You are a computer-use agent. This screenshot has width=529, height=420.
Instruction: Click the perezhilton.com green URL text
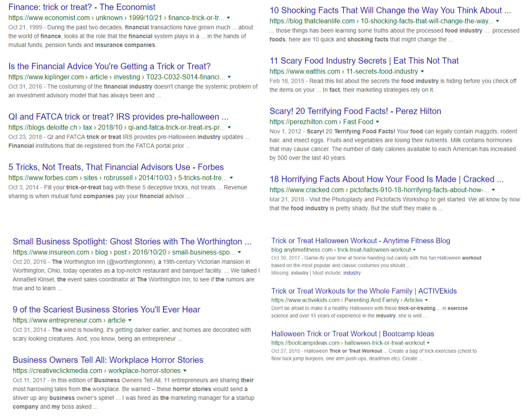coord(321,122)
